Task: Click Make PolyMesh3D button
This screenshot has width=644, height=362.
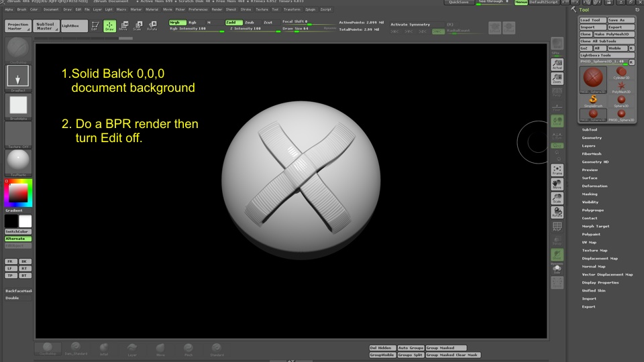Action: (614, 34)
